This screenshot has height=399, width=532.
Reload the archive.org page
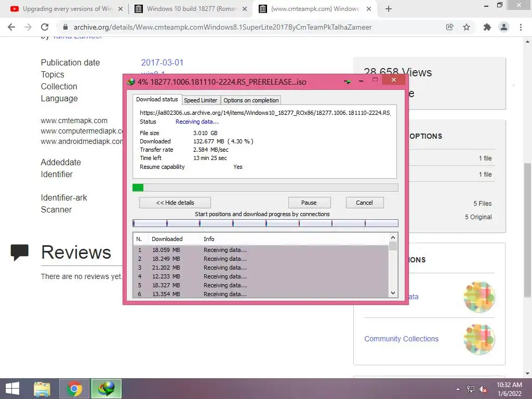tap(45, 27)
